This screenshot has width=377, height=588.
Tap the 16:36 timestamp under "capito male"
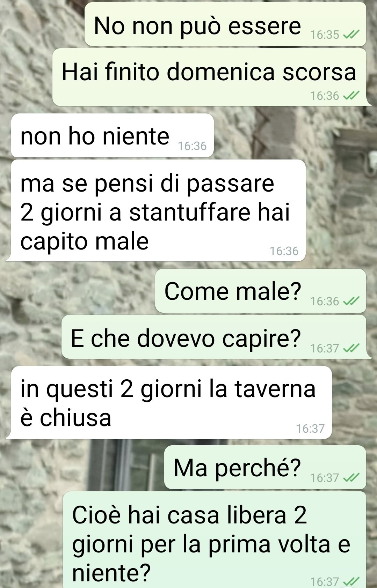tap(284, 251)
